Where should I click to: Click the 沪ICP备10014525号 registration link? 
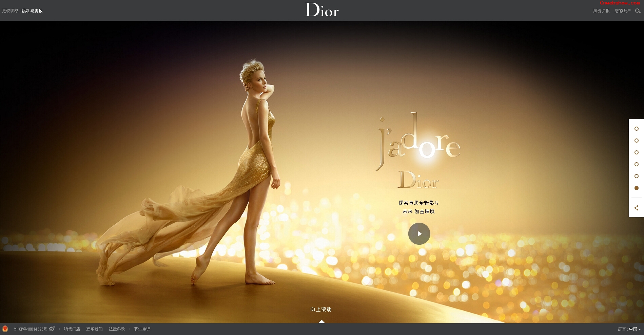click(x=31, y=329)
